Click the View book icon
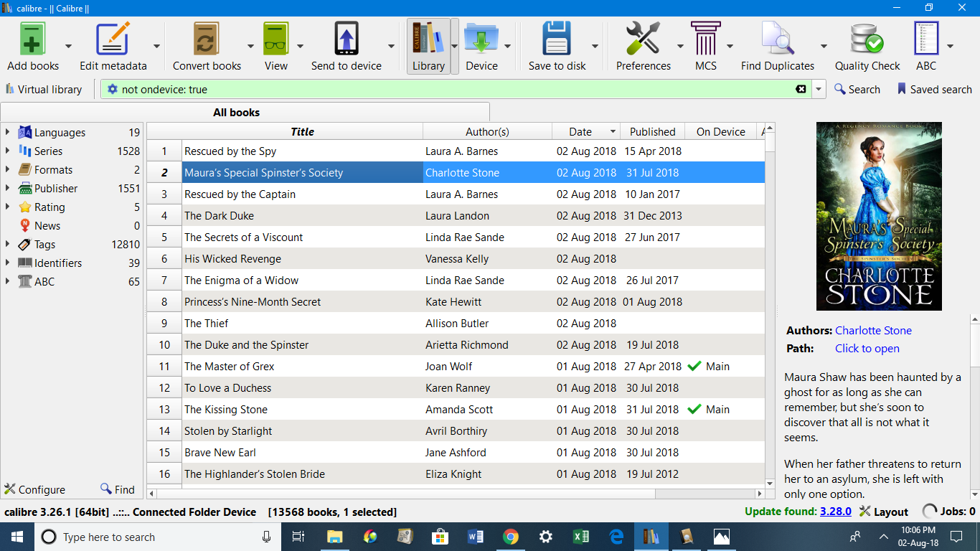The width and height of the screenshot is (980, 551). tap(275, 39)
